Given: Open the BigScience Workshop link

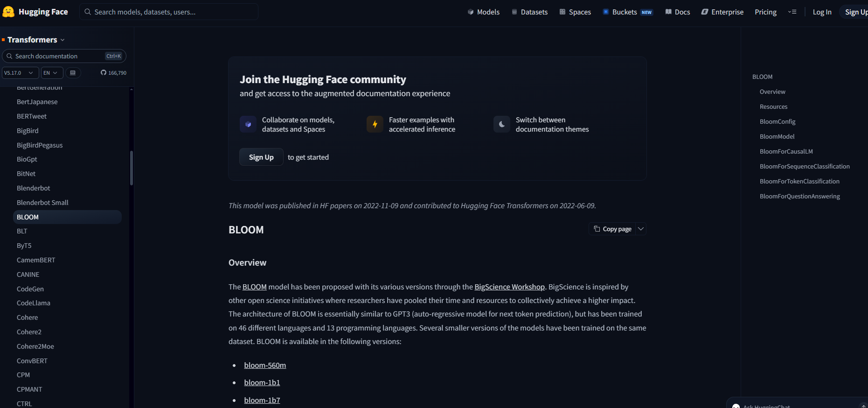Looking at the screenshot, I should (509, 287).
